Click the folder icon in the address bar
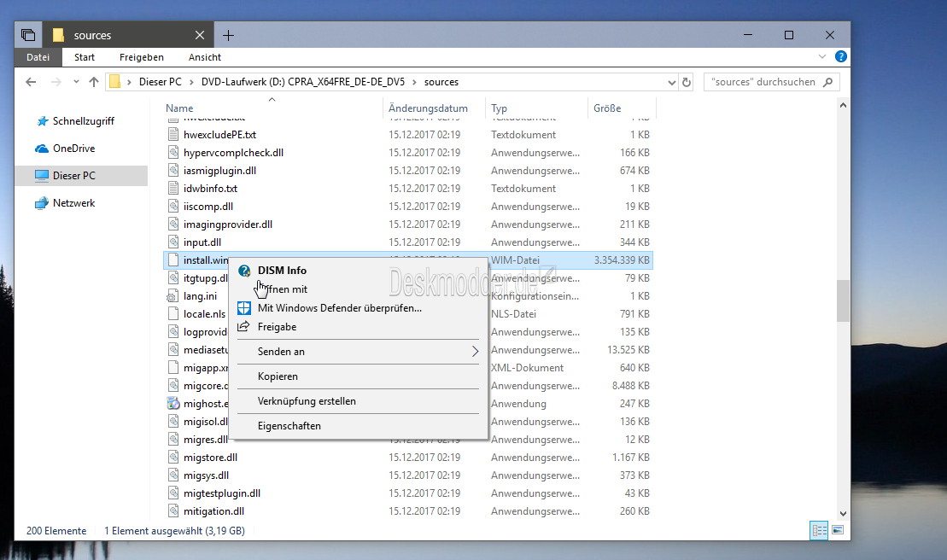Viewport: 947px width, 560px height. pyautogui.click(x=114, y=82)
